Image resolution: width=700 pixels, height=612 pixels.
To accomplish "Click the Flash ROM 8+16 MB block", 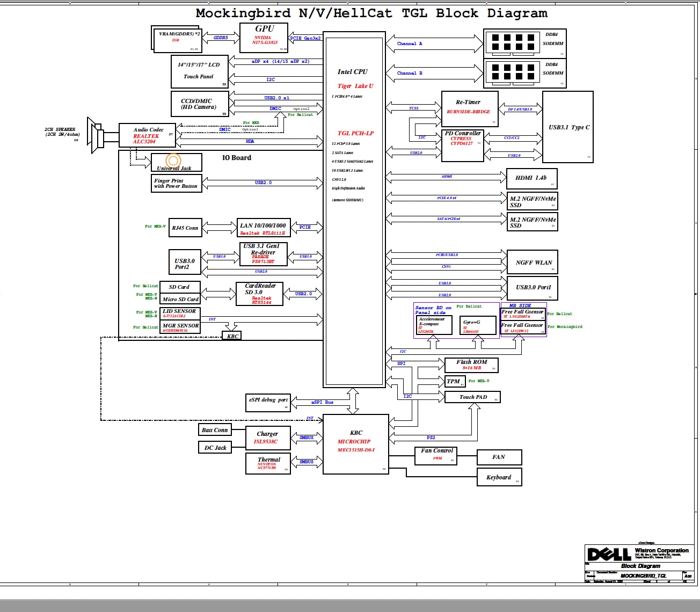I will pyautogui.click(x=471, y=365).
